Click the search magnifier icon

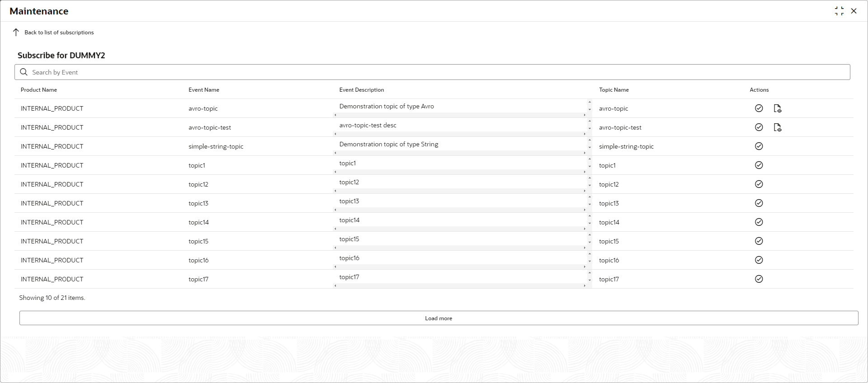coord(24,72)
